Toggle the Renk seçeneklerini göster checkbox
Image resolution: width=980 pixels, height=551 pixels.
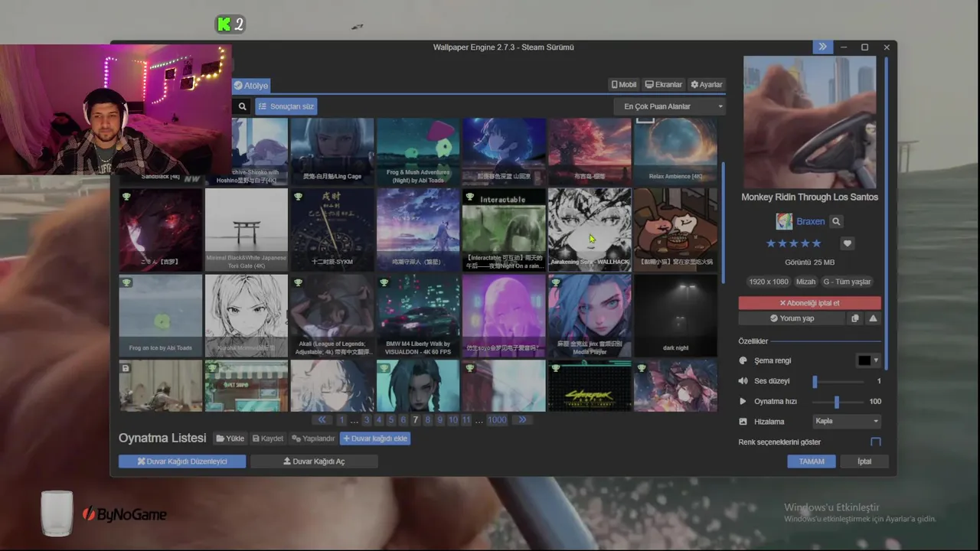[876, 442]
